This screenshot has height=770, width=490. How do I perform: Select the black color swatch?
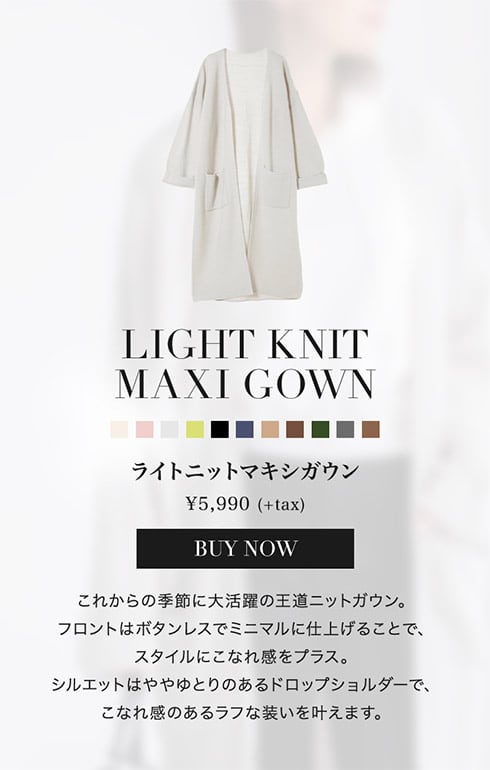[x=220, y=430]
